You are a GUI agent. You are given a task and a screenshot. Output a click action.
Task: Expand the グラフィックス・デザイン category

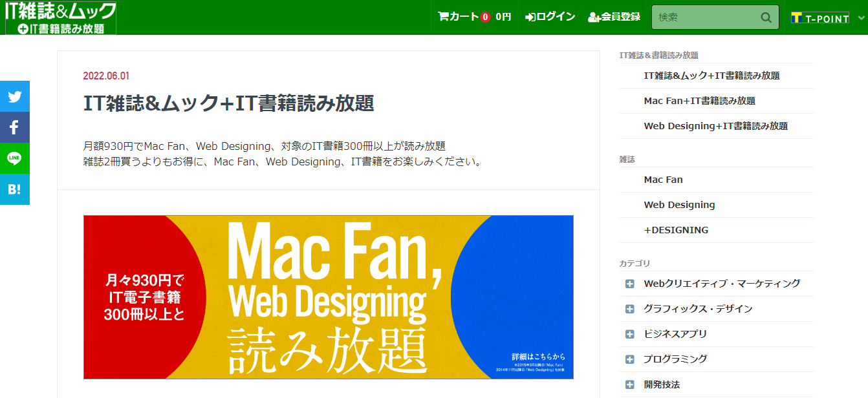pyautogui.click(x=630, y=308)
